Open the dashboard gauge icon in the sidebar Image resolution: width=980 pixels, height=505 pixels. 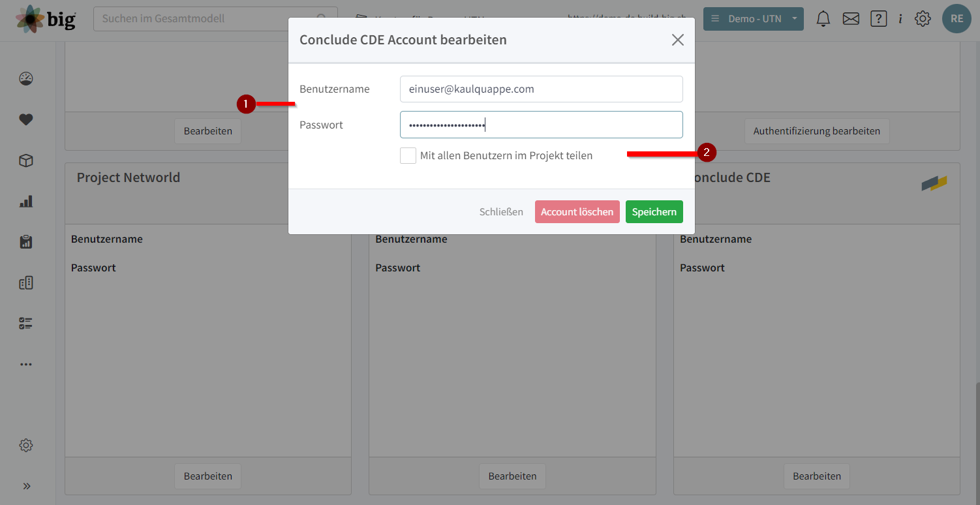coord(25,78)
